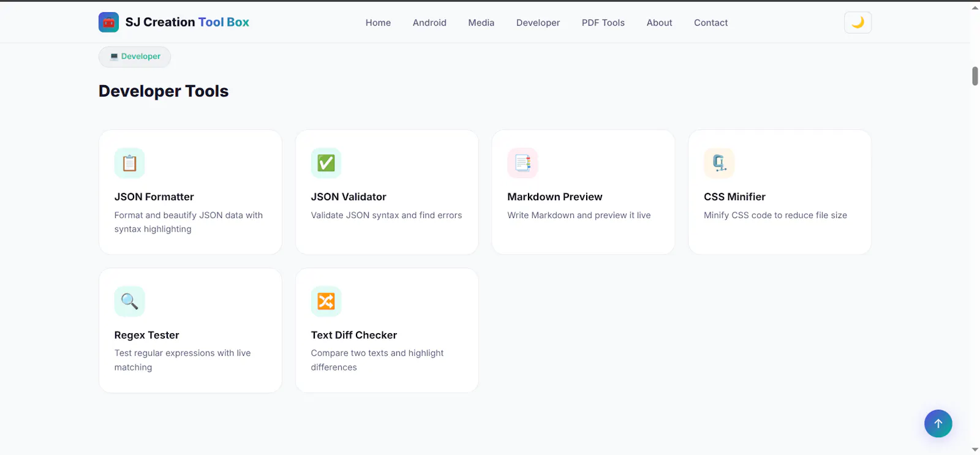Click "Validate JSON syntax and find errors" text
The image size is (980, 455).
click(386, 215)
